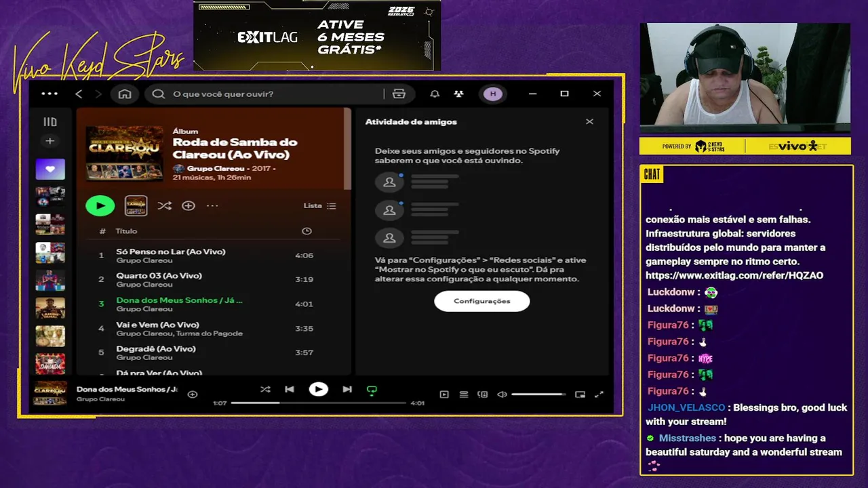This screenshot has width=868, height=488.
Task: Play the album with green button
Action: point(100,205)
